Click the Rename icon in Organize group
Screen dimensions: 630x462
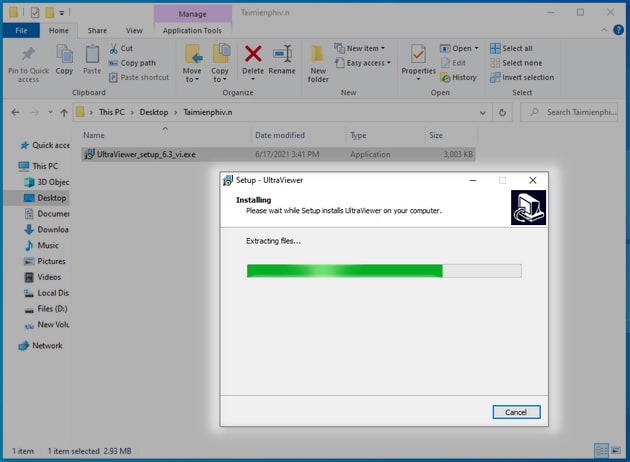pos(282,56)
